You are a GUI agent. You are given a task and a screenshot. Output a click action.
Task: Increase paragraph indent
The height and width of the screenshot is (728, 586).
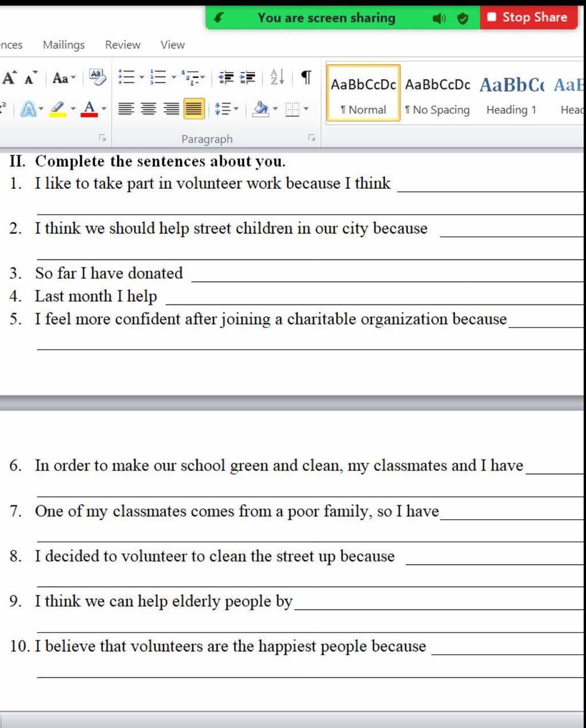248,77
